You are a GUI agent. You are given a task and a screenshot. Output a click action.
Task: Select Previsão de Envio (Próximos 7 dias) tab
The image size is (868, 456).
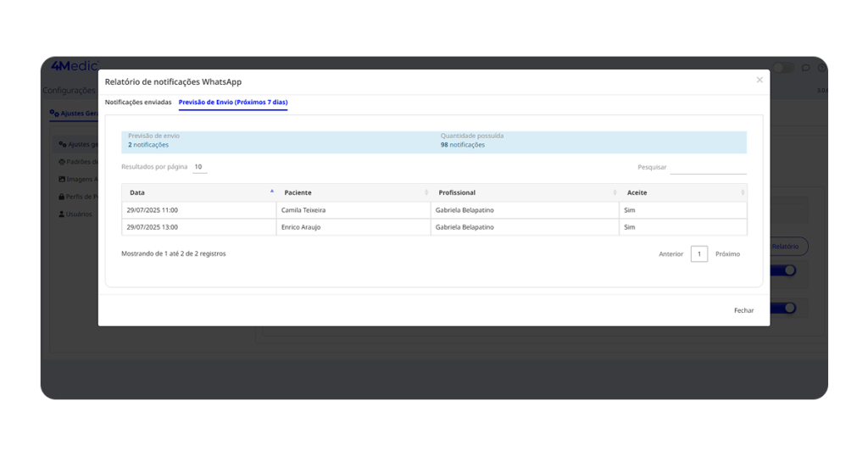point(233,103)
